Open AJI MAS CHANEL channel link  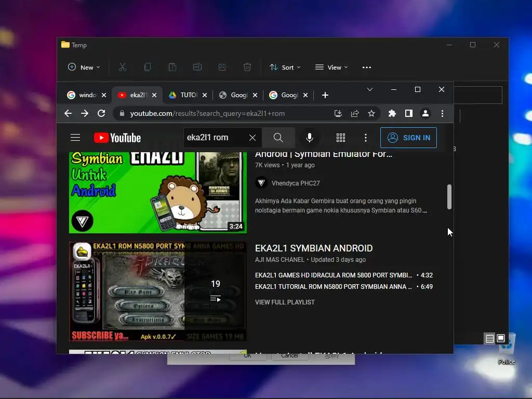click(x=280, y=260)
